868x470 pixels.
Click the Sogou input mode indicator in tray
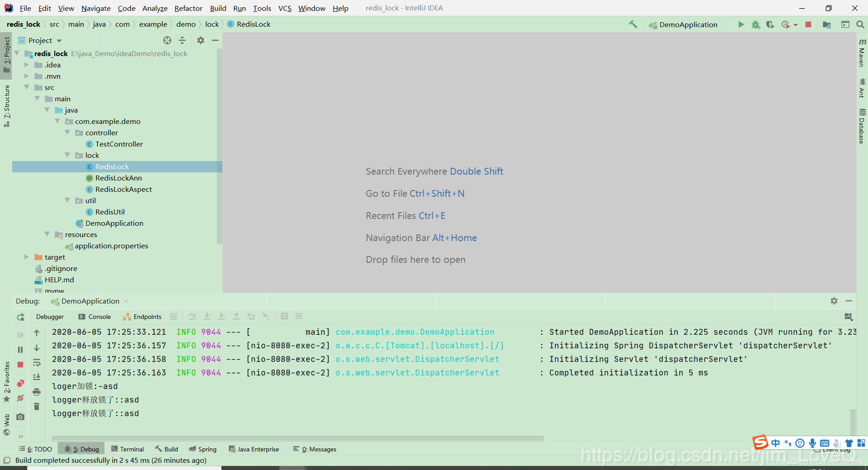[x=776, y=443]
